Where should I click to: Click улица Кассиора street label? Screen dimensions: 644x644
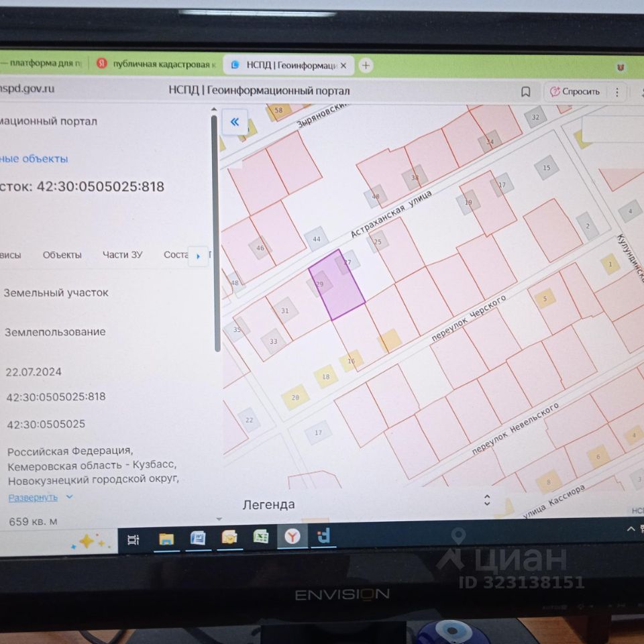point(554,502)
